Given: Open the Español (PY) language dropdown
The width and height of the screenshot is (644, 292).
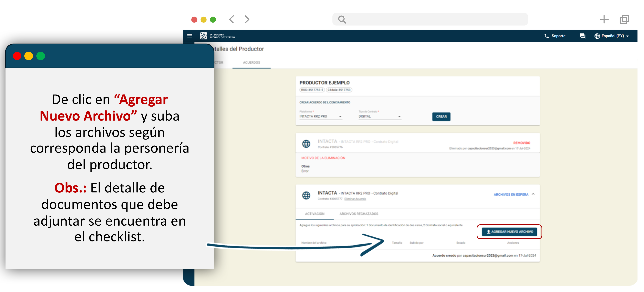Looking at the screenshot, I should (x=615, y=36).
